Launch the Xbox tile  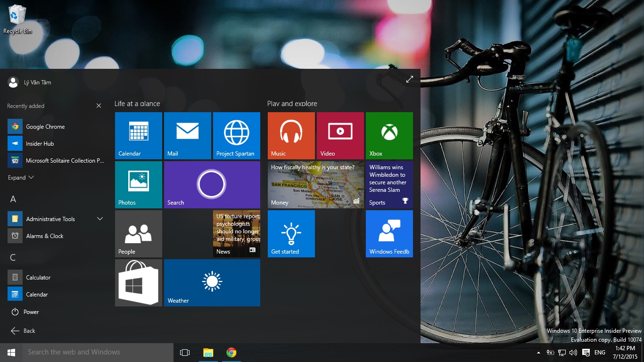[389, 136]
